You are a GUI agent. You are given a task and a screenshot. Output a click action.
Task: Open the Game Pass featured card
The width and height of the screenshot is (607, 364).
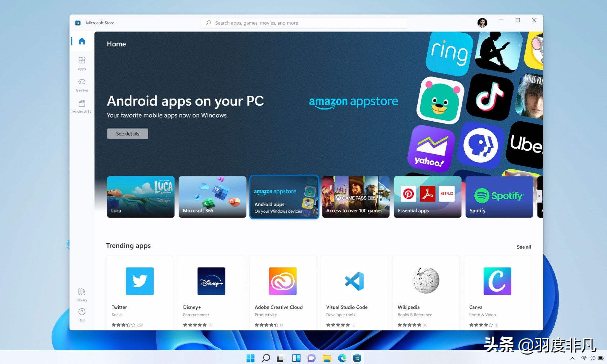pyautogui.click(x=356, y=197)
